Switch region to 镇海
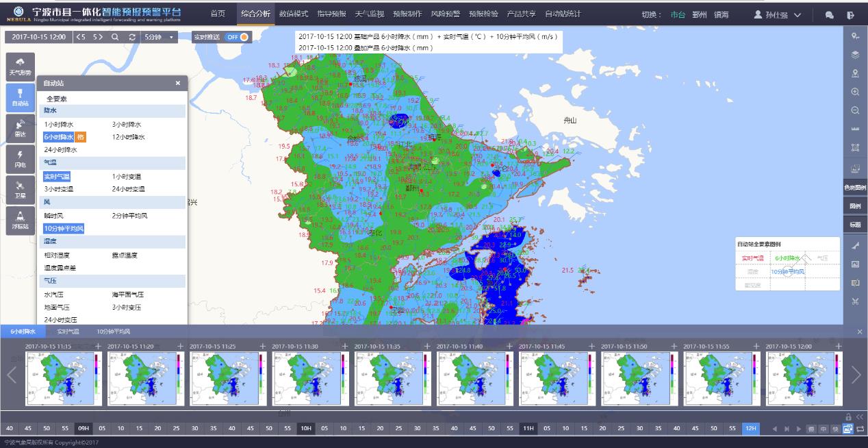Viewport: 868px width, 448px height. [x=721, y=14]
